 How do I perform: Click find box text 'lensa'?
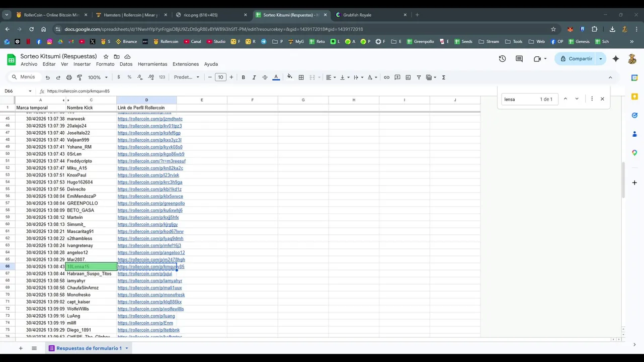point(510,100)
